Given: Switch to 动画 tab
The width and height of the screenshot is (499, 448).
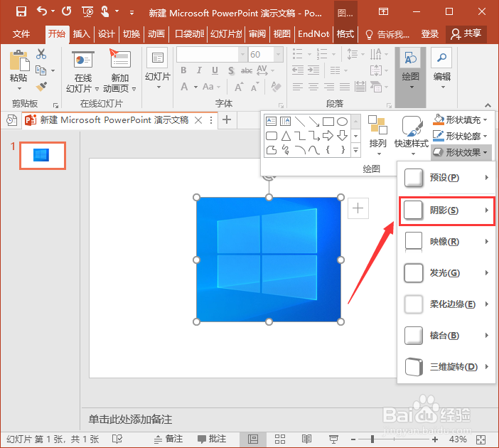Looking at the screenshot, I should pyautogui.click(x=156, y=33).
